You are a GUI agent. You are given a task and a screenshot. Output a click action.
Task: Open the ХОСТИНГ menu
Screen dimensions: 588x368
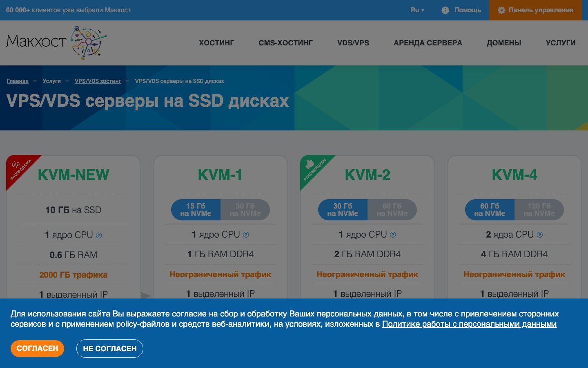click(216, 43)
